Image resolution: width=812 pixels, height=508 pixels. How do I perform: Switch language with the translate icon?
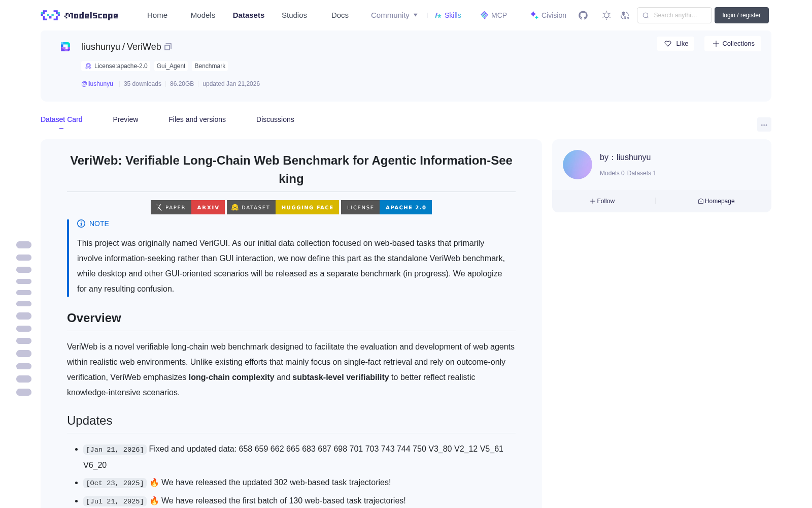[625, 15]
